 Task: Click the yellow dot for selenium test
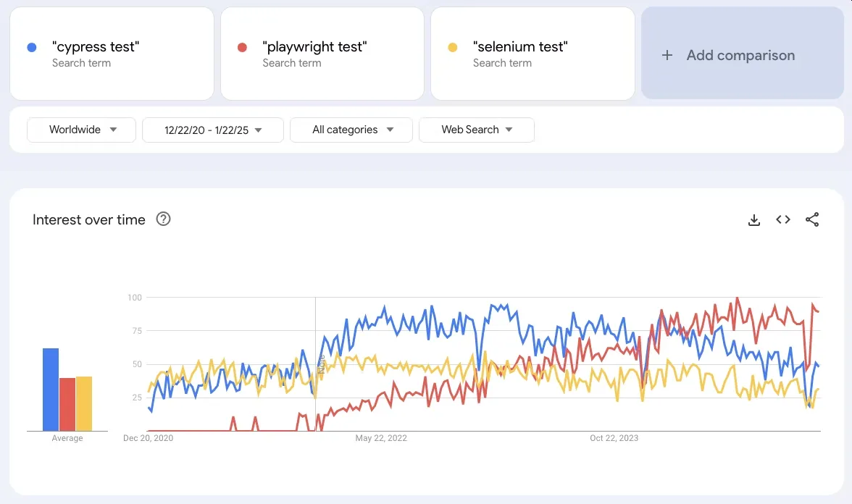(x=453, y=48)
